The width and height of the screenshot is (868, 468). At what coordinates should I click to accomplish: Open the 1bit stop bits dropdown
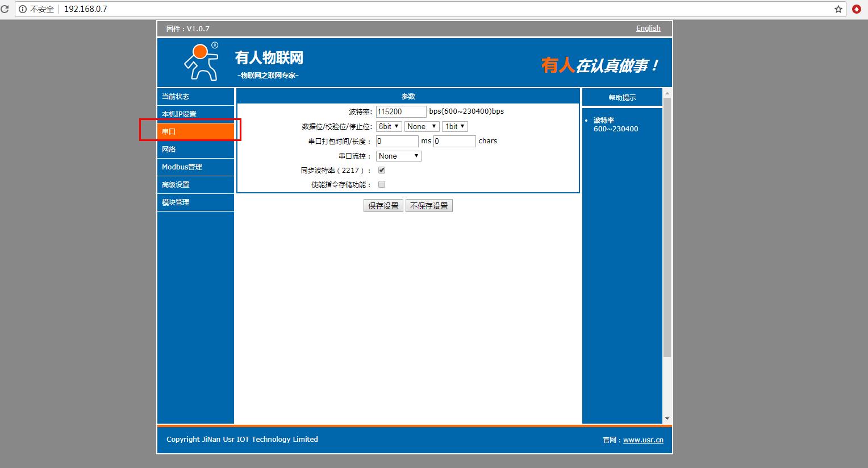454,126
